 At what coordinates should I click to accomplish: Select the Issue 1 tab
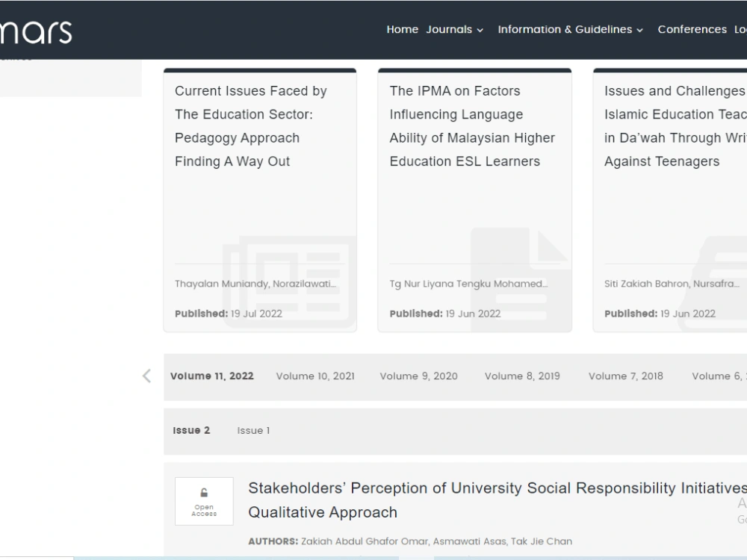click(x=253, y=431)
